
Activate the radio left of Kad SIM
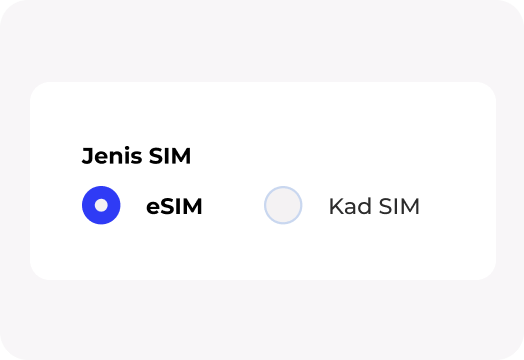click(283, 205)
